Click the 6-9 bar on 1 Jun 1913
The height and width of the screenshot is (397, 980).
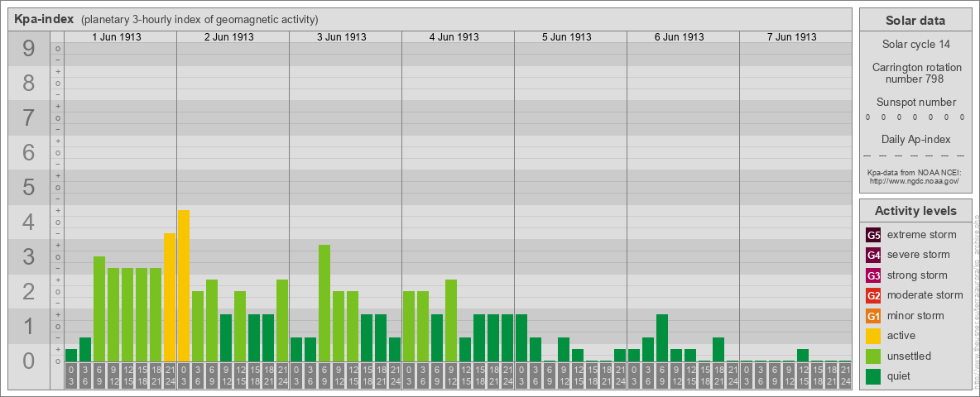tap(99, 309)
